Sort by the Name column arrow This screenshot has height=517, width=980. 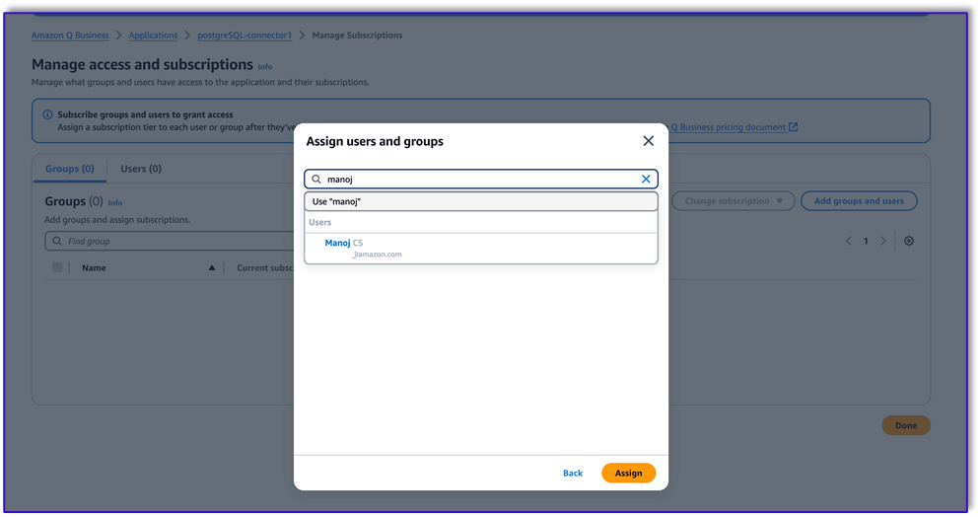[x=212, y=268]
